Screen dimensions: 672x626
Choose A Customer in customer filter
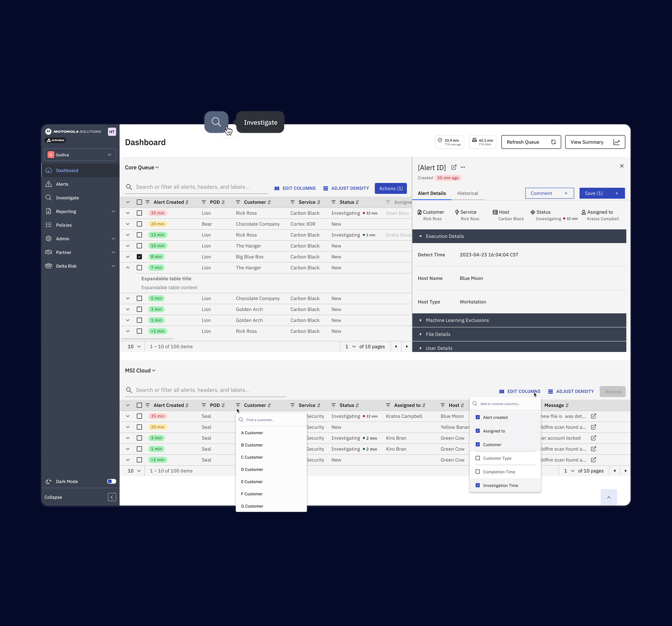point(271,433)
